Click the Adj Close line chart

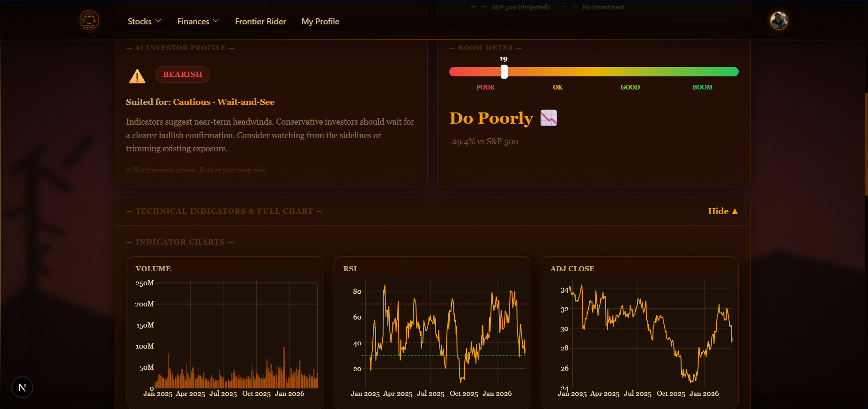tap(652, 334)
